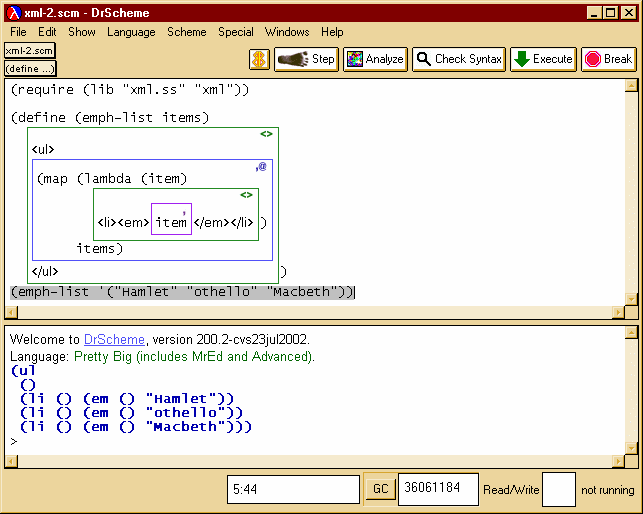Close the DrScheme window
The image size is (643, 514).
coord(628,13)
